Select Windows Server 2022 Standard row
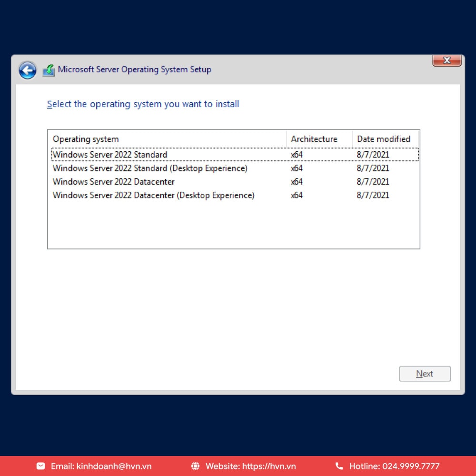476x476 pixels. pyautogui.click(x=235, y=155)
